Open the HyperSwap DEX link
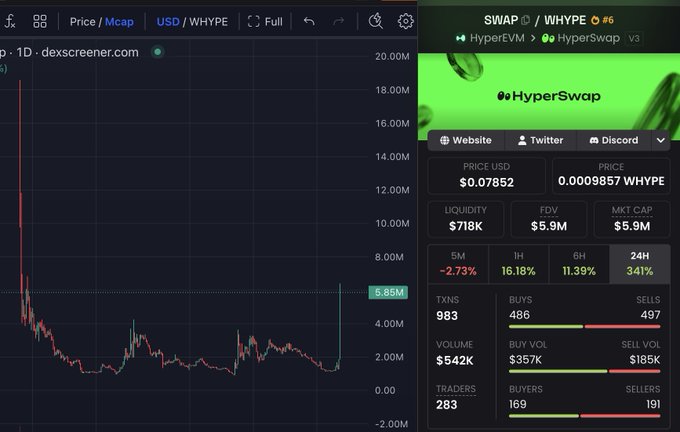The height and width of the screenshot is (432, 680). tap(581, 38)
